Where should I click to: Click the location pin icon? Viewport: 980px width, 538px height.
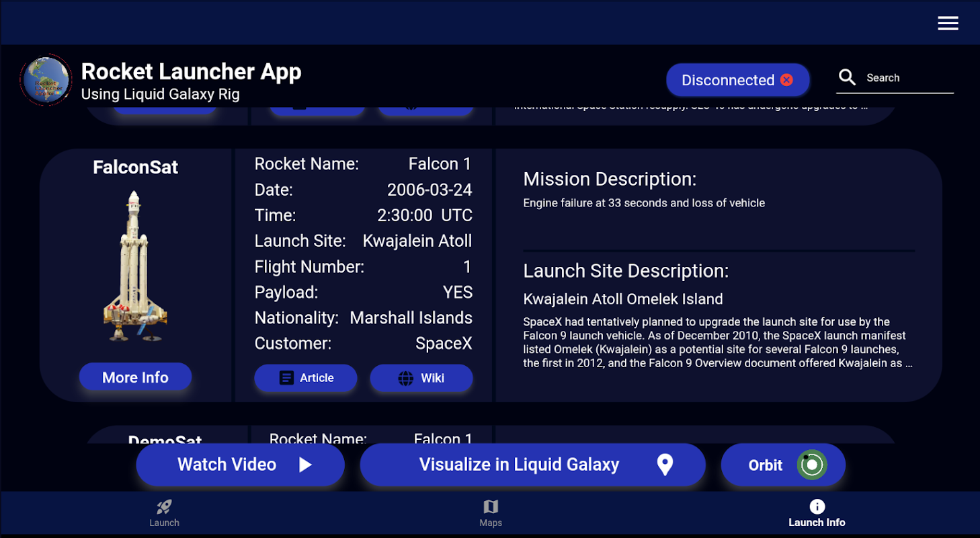(665, 465)
